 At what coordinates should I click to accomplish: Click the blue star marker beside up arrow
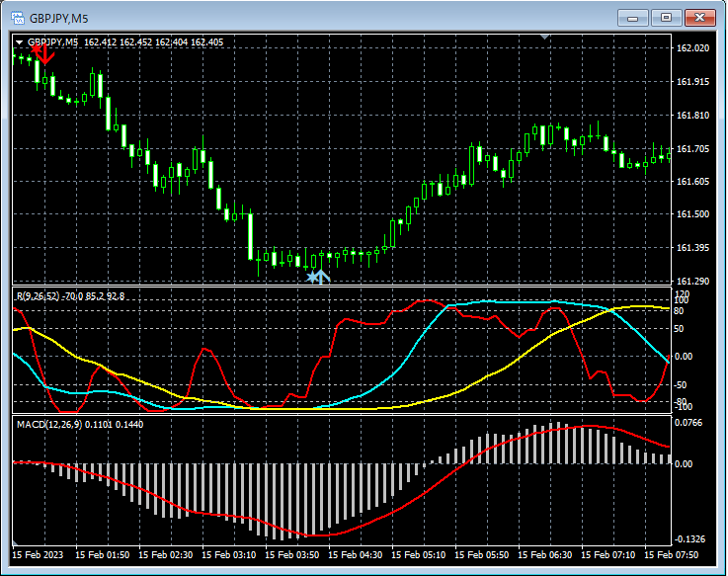coord(312,278)
